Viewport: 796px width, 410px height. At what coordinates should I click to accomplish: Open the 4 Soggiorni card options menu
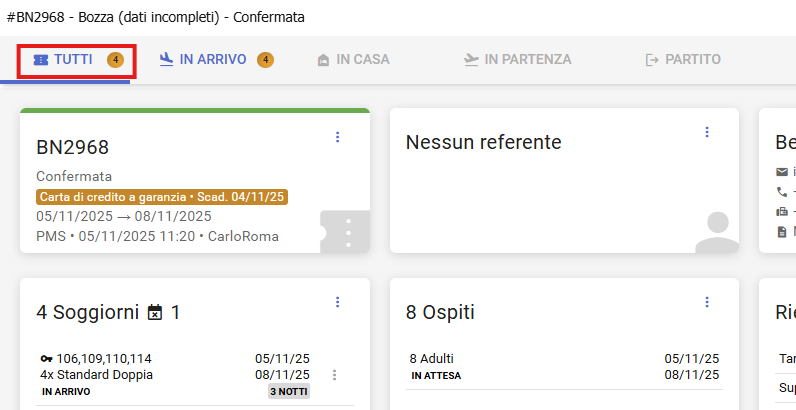[337, 302]
